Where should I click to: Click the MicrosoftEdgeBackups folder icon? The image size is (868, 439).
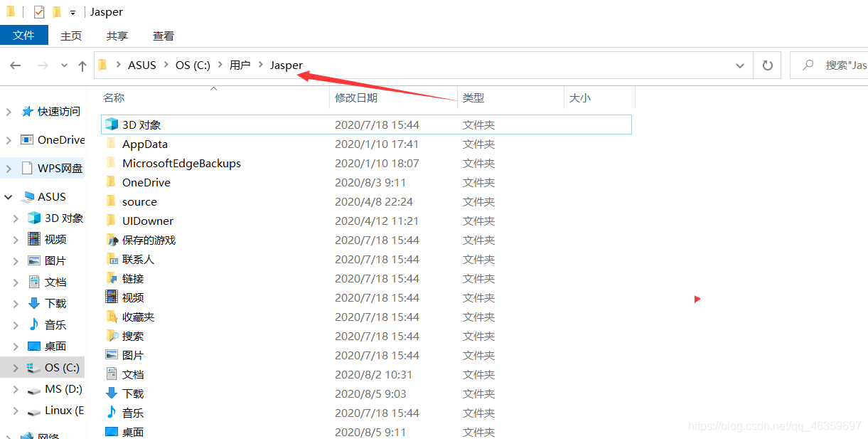point(111,163)
